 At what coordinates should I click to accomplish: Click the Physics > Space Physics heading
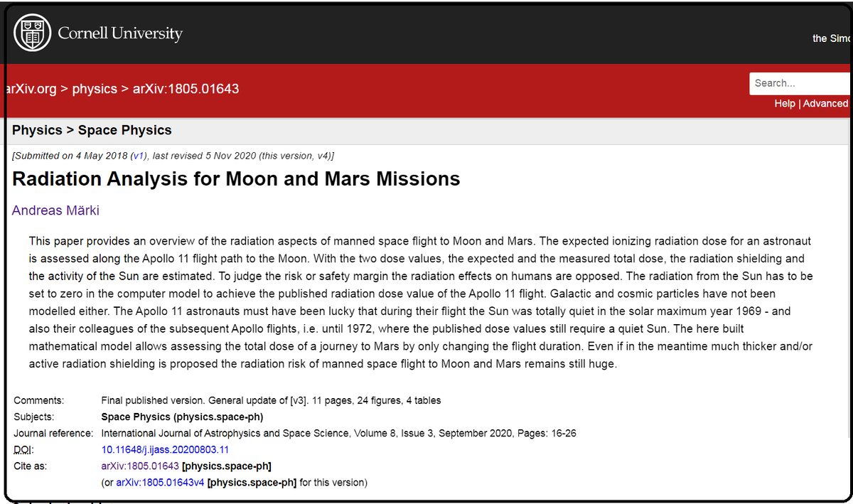coord(92,130)
